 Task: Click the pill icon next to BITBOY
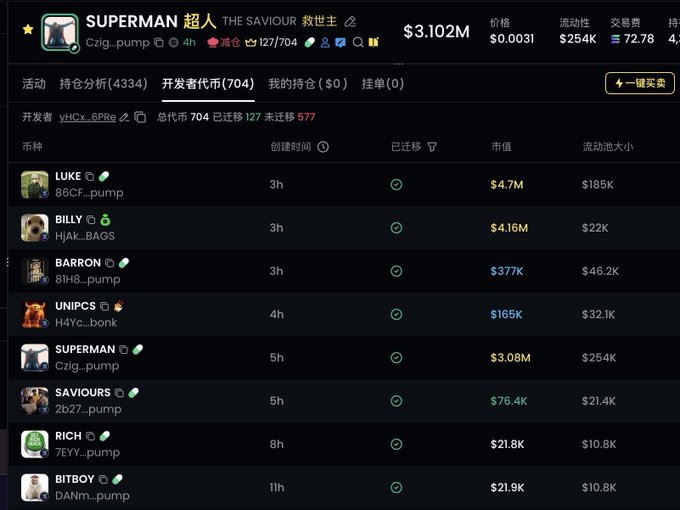pos(118,479)
